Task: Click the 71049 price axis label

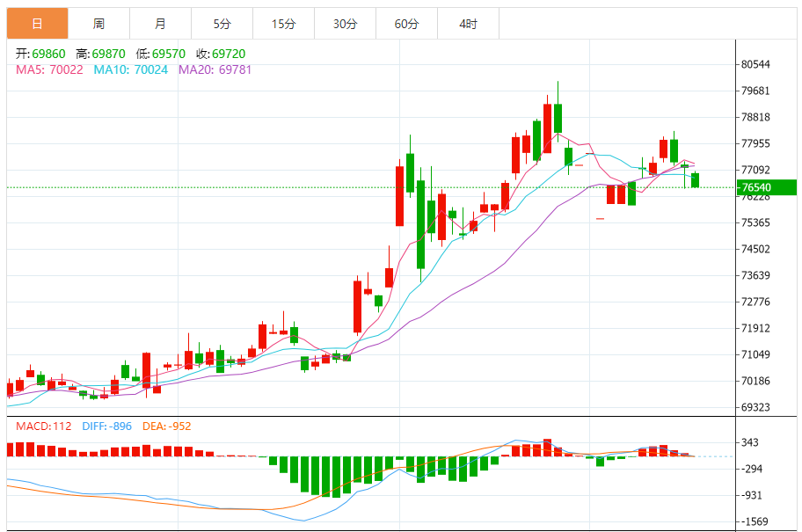Action: click(755, 354)
